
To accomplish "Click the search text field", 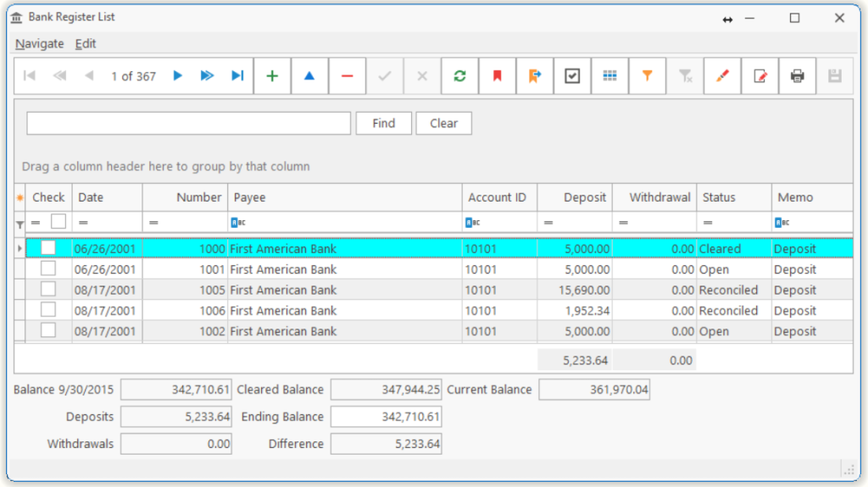I will tap(188, 124).
